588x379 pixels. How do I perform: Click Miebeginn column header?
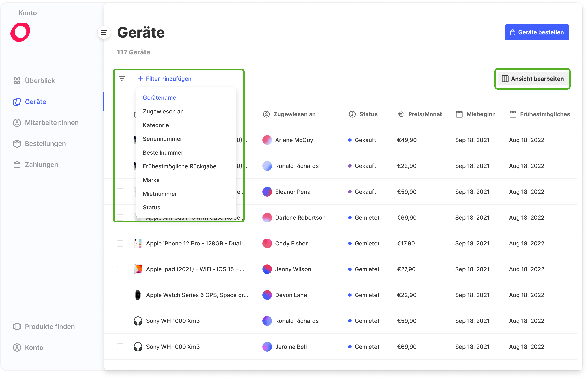pyautogui.click(x=476, y=114)
